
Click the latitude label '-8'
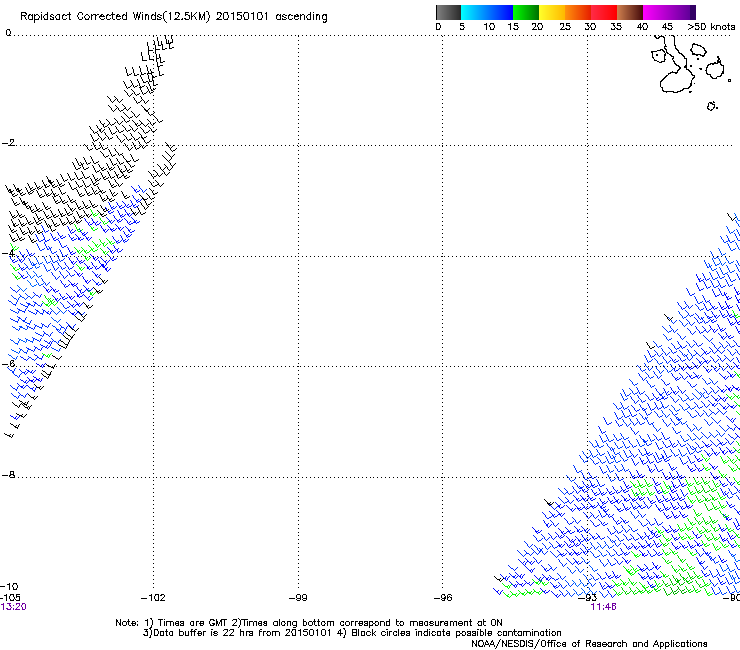(8, 475)
